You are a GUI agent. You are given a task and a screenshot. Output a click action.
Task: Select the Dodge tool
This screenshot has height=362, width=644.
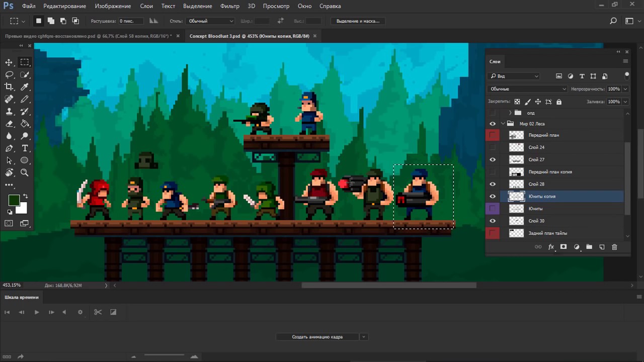pyautogui.click(x=25, y=136)
